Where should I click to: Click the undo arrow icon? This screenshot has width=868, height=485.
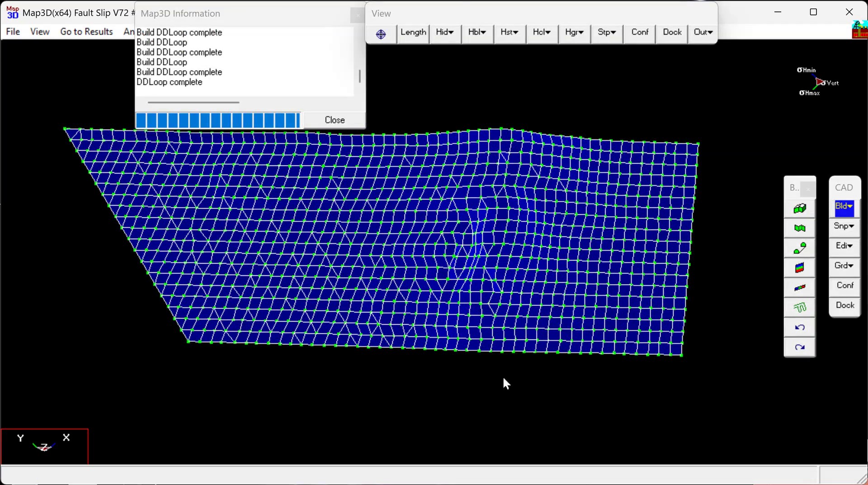point(799,328)
